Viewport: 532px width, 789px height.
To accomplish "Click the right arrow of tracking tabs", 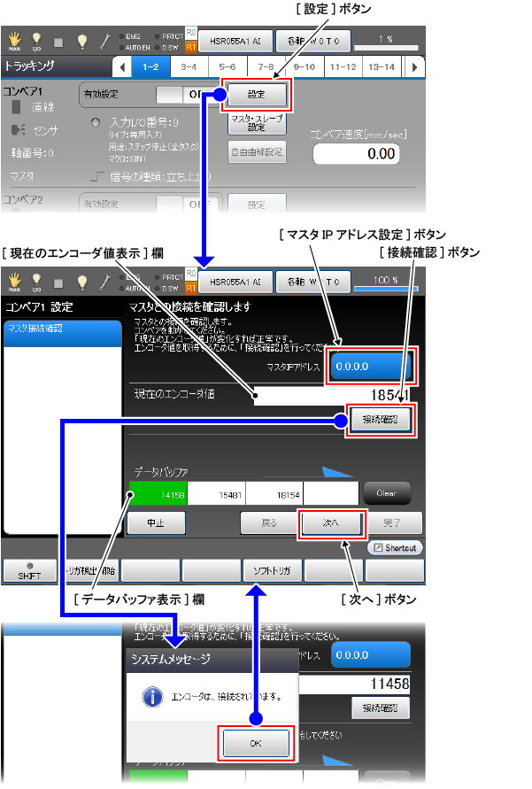I will 413,66.
